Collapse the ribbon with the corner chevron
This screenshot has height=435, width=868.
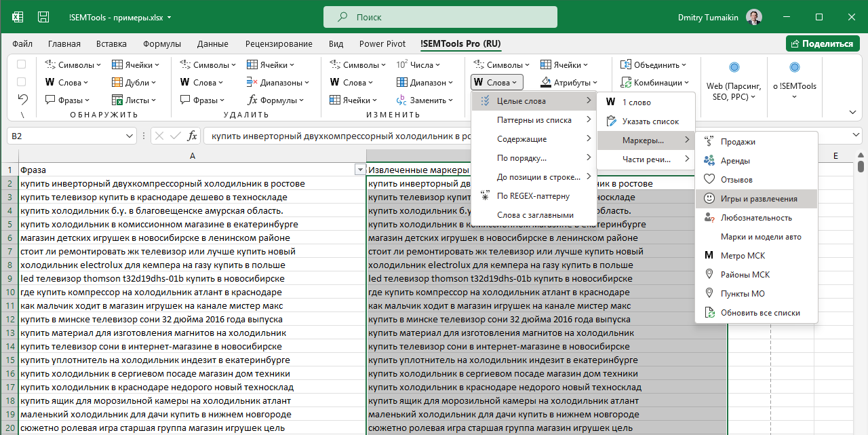click(x=852, y=112)
